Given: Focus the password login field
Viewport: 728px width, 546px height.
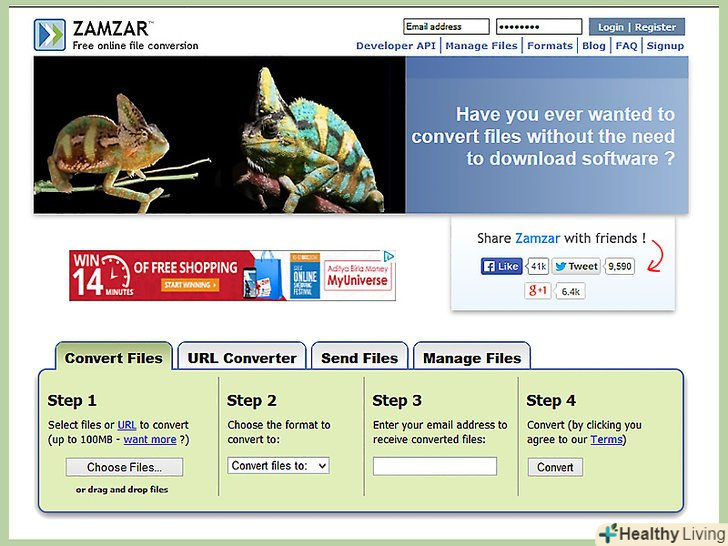Looking at the screenshot, I should tap(539, 26).
